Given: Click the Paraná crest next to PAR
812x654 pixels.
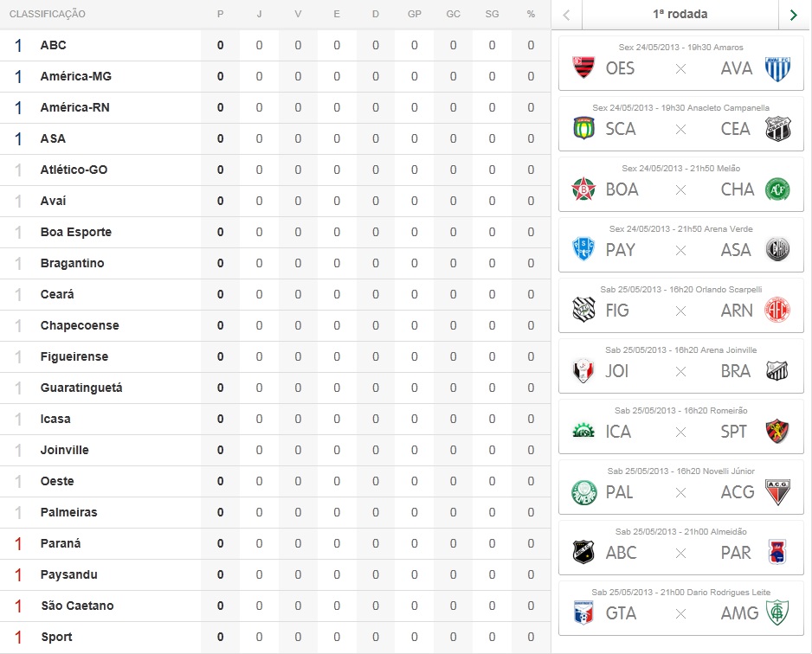Looking at the screenshot, I should (777, 552).
